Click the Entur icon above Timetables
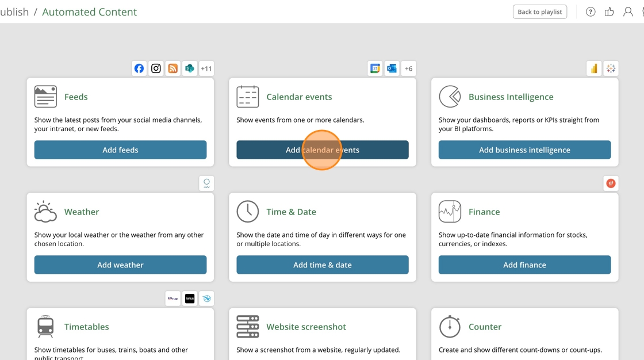This screenshot has width=644, height=360. [173, 298]
